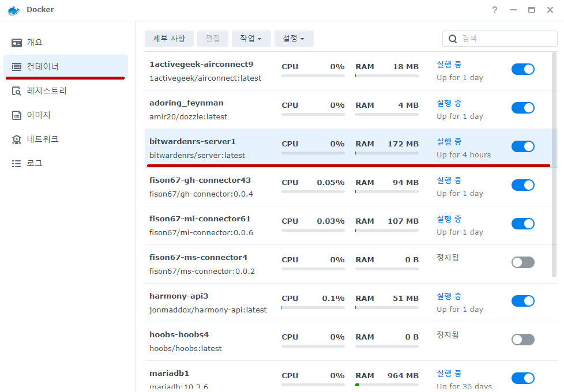Image resolution: width=564 pixels, height=392 pixels.
Task: Select the fison67-ms-connector4 container name
Action: (198, 258)
